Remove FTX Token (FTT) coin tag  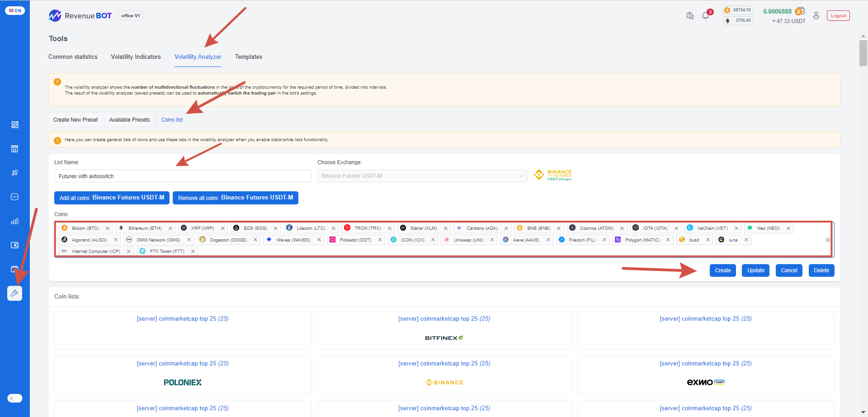[193, 251]
